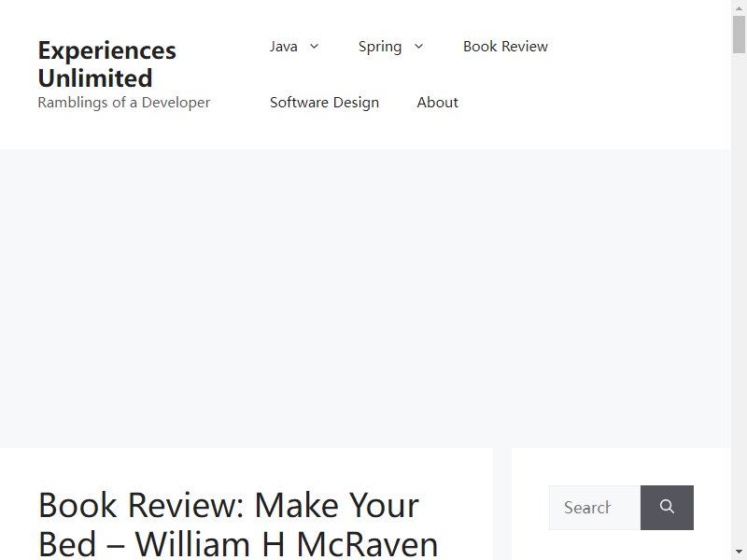Click the scrollbar up arrow
Image resolution: width=747 pixels, height=560 pixels.
(x=739, y=7)
